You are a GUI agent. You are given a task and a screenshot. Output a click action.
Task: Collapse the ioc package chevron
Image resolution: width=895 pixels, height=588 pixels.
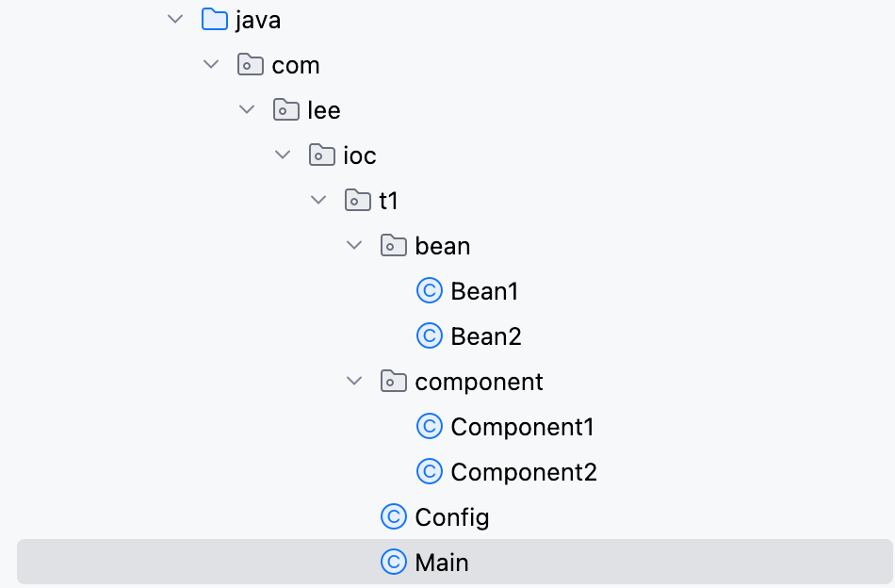(x=283, y=155)
